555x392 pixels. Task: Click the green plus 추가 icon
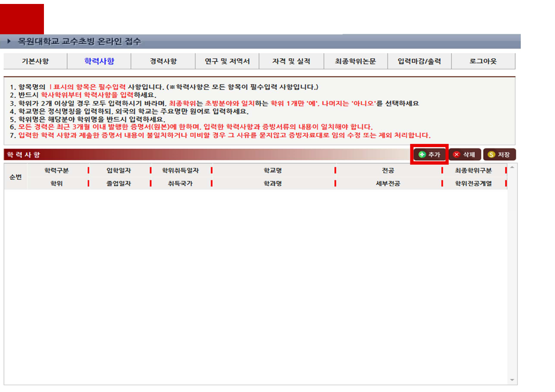422,155
